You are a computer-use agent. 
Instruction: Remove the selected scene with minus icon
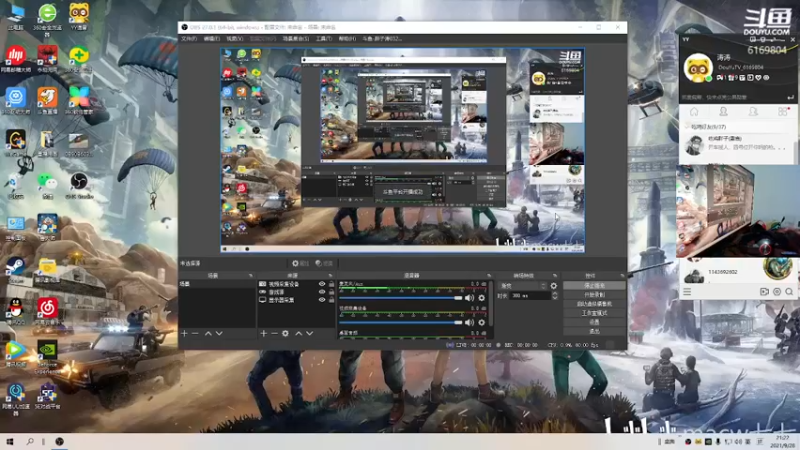[195, 333]
